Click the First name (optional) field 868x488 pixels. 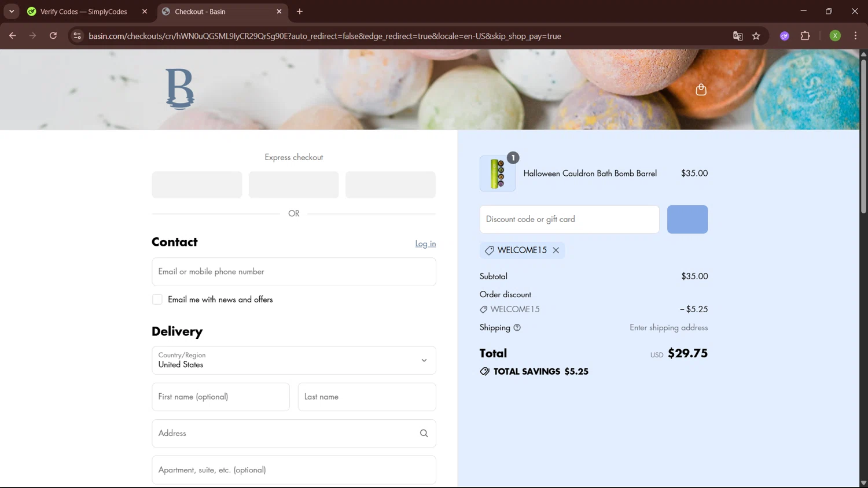click(220, 397)
